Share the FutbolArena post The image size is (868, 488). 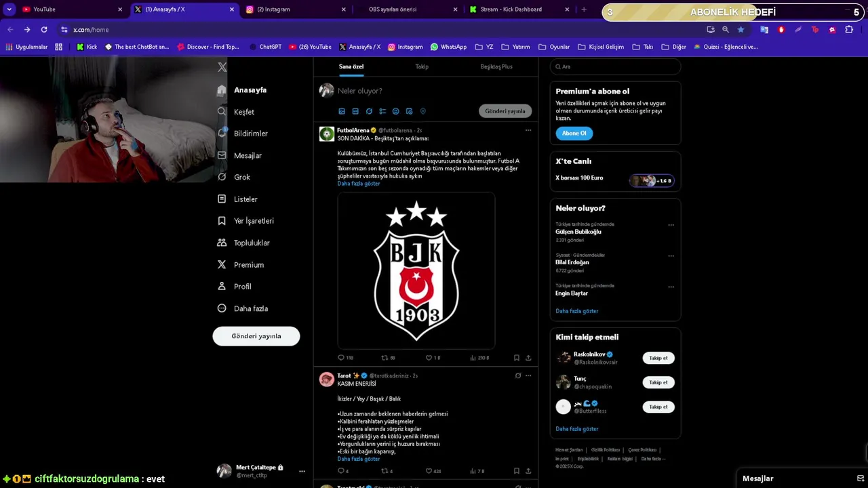click(x=528, y=358)
